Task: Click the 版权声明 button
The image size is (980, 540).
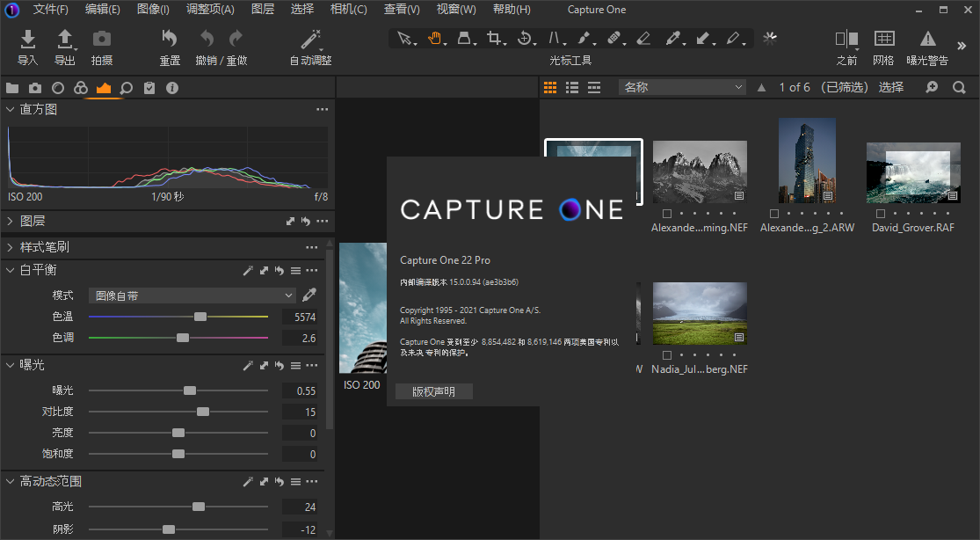Action: click(x=434, y=391)
